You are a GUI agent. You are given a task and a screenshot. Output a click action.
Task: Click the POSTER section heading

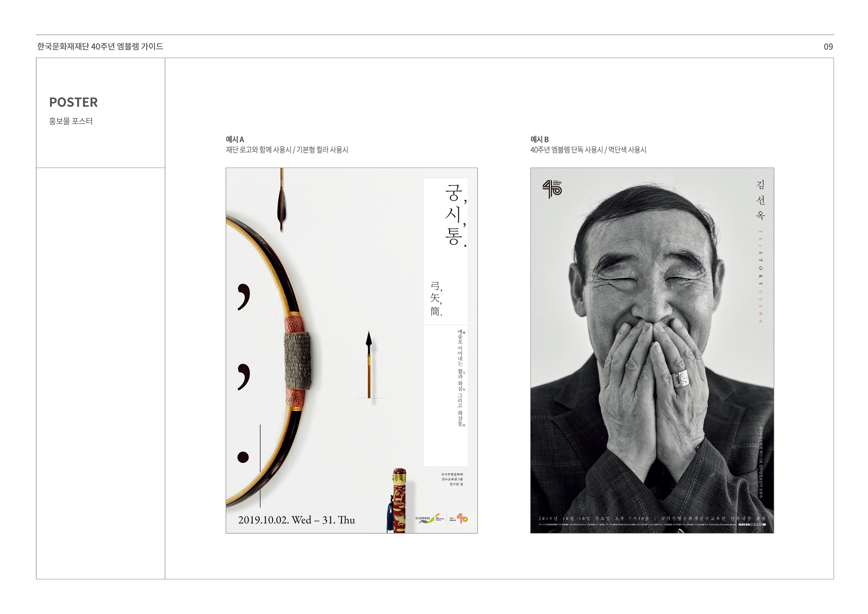tap(73, 102)
